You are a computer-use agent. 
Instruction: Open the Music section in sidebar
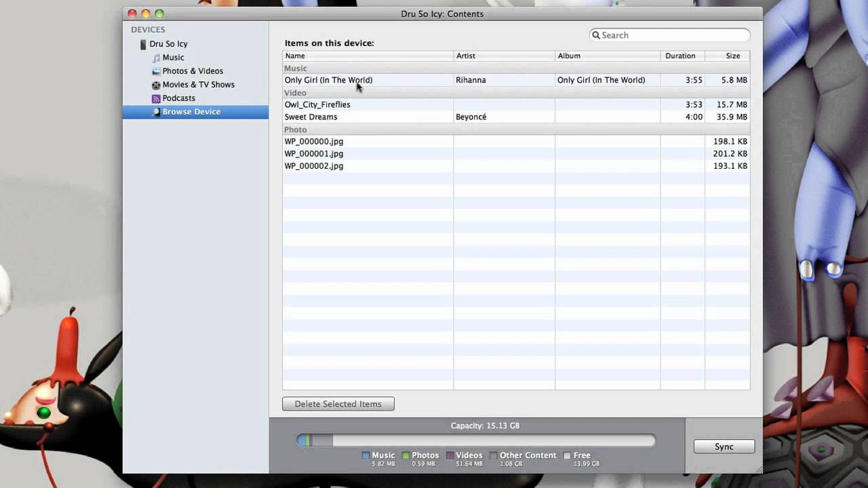coord(173,58)
